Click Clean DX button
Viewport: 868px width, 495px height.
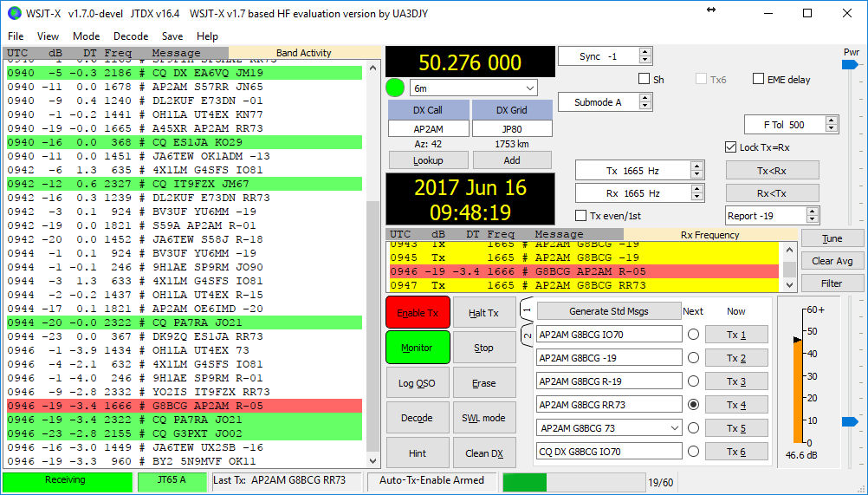click(484, 453)
